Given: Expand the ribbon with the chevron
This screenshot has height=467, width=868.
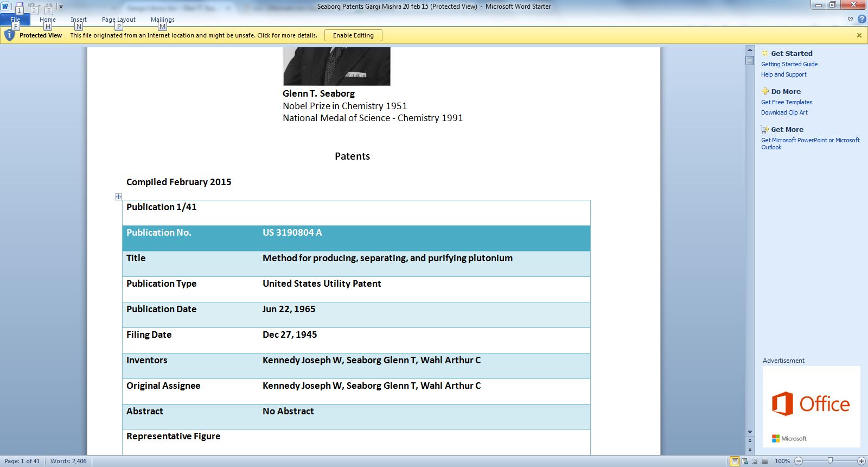Looking at the screenshot, I should (850, 19).
